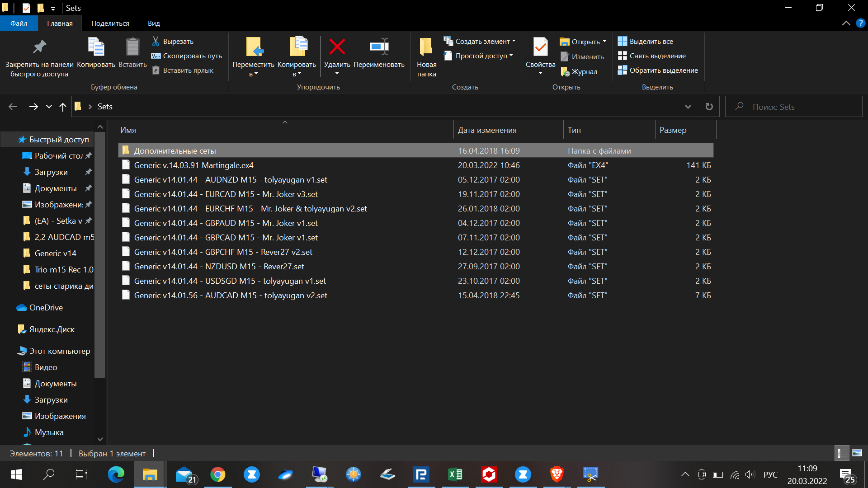Switch to the View (Вид) tab

pos(154,23)
